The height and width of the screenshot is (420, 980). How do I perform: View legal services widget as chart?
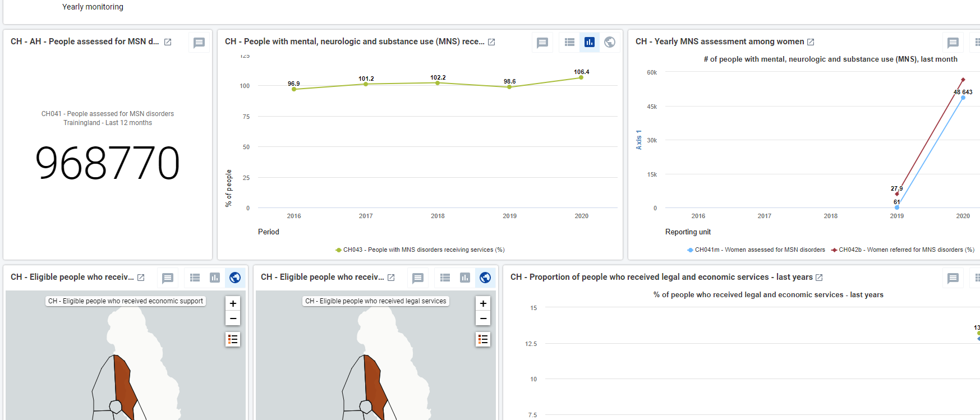[x=465, y=278]
